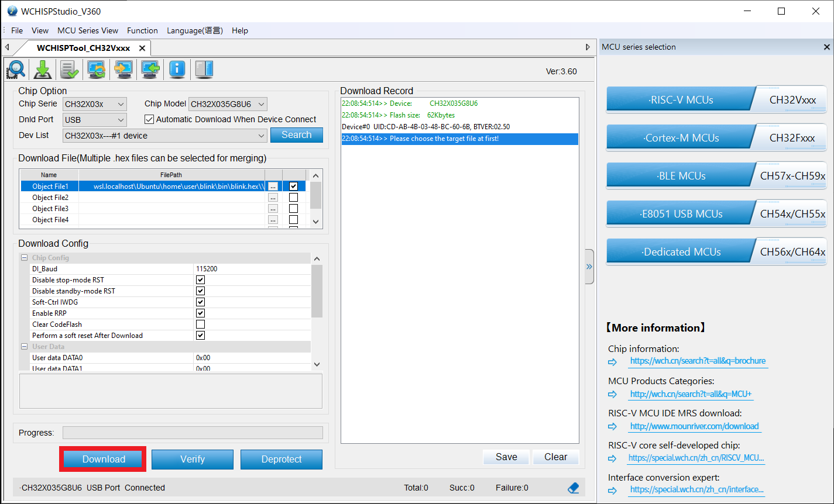Click the monitor with green left arrow icon
834x504 pixels.
150,70
